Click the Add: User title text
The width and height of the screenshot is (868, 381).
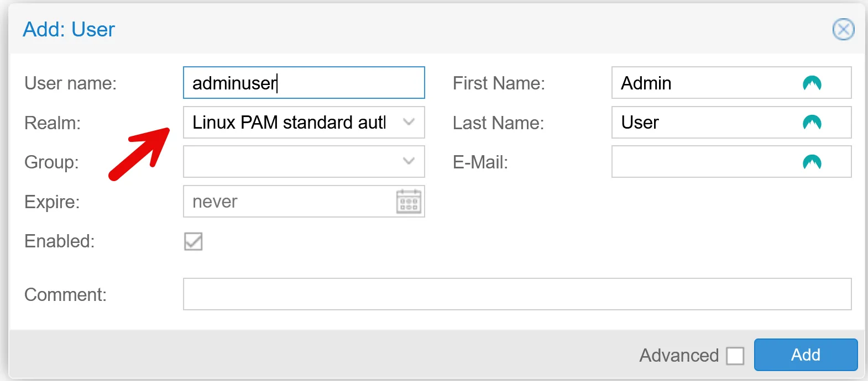[69, 29]
